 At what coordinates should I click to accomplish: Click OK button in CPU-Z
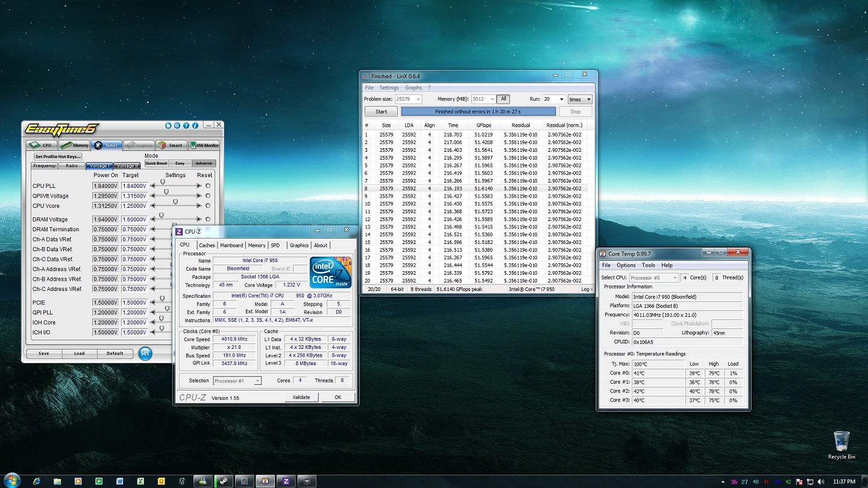point(338,397)
